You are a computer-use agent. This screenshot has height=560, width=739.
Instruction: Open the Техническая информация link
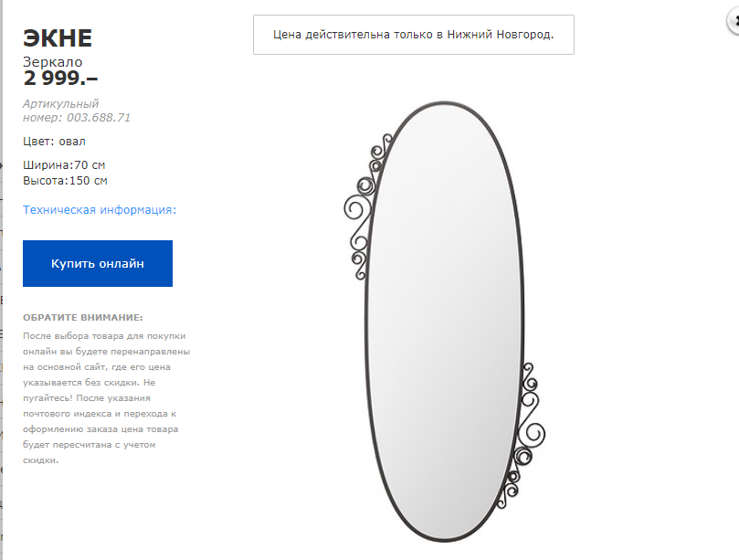[x=100, y=210]
